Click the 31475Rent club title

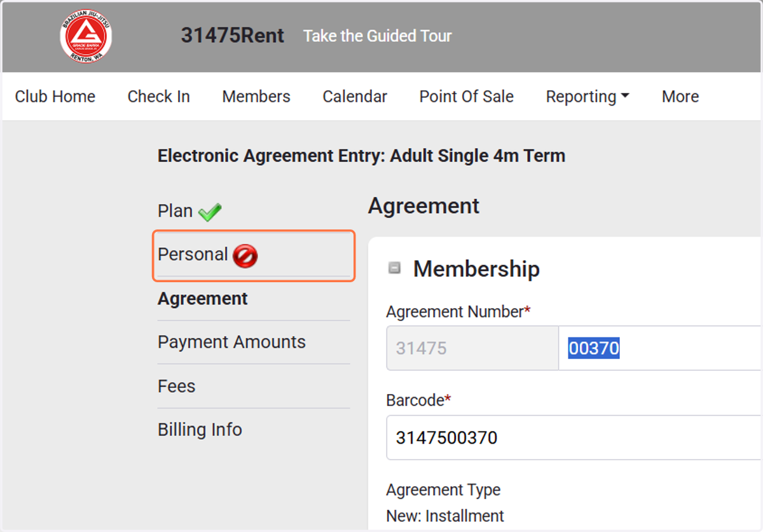[x=233, y=36]
